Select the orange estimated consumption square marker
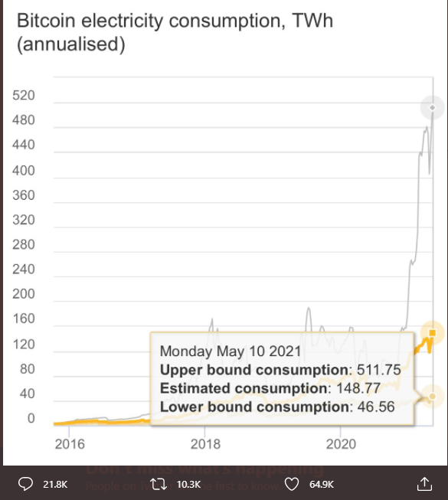The image size is (448, 500). click(x=433, y=333)
